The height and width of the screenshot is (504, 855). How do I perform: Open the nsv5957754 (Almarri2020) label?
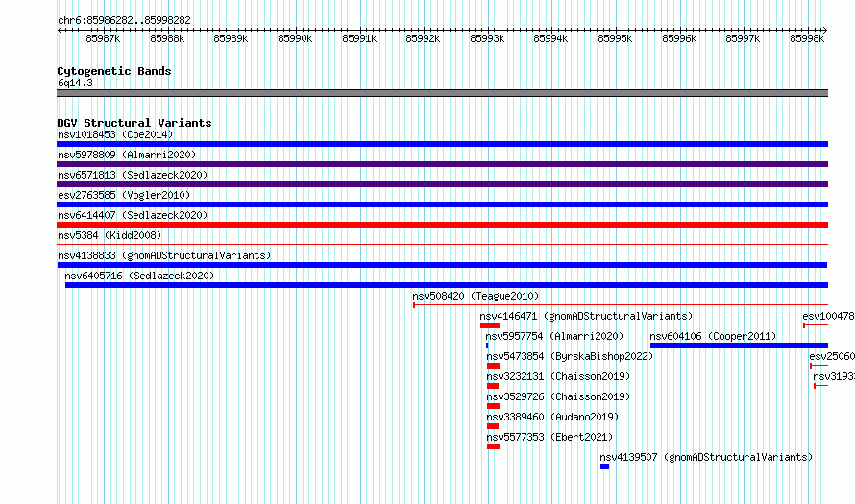[x=554, y=336]
